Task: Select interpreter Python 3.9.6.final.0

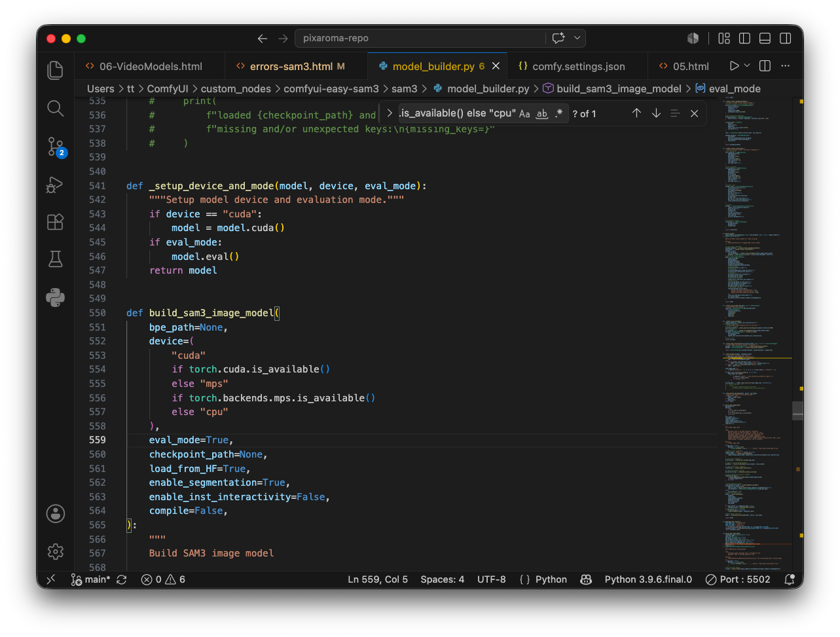Action: point(648,579)
